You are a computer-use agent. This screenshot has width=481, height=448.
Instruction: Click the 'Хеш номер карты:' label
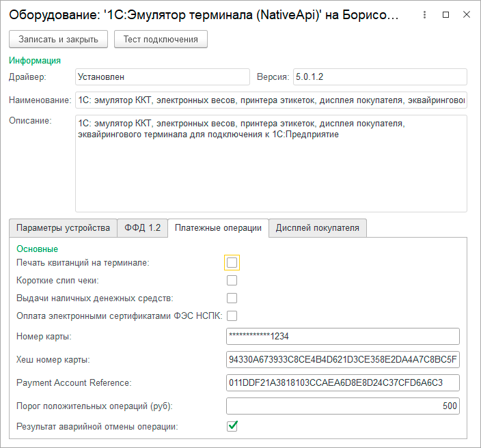(53, 360)
